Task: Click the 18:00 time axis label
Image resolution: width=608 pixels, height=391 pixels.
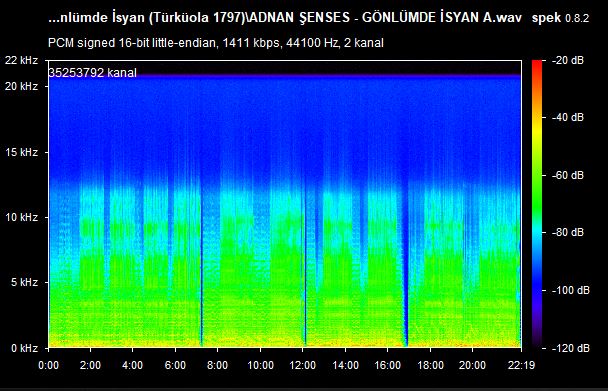Action: pyautogui.click(x=430, y=365)
